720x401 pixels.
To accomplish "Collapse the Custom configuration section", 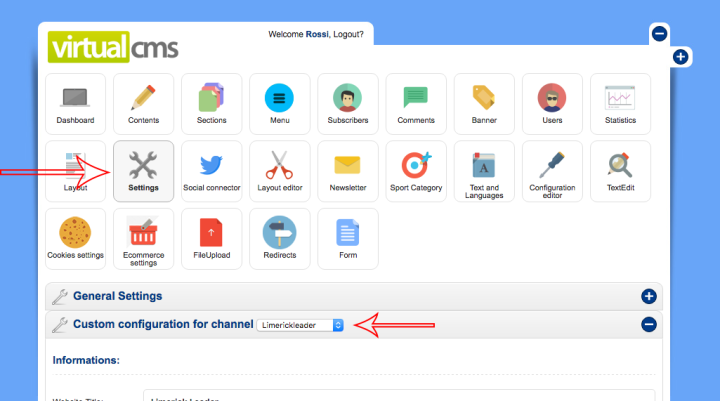I will (648, 324).
